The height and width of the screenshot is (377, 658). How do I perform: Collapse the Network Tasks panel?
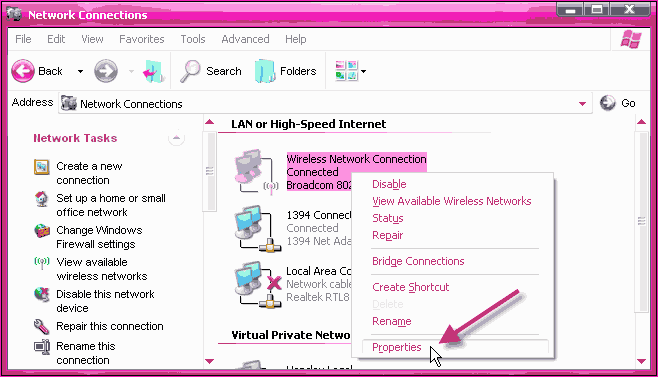tap(176, 138)
